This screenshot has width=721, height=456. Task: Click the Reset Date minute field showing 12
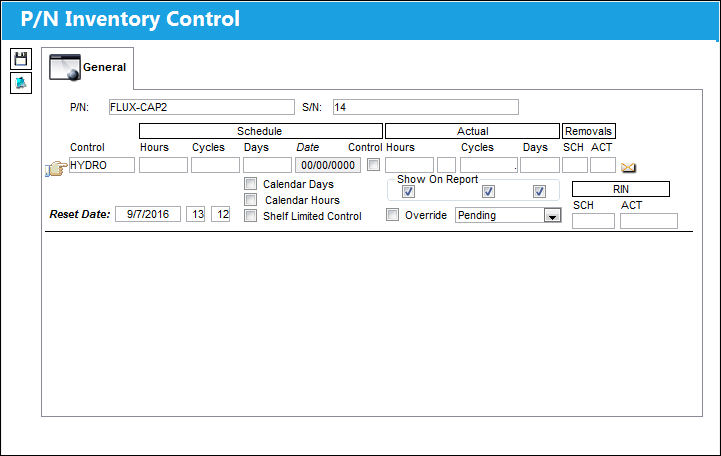click(x=221, y=214)
